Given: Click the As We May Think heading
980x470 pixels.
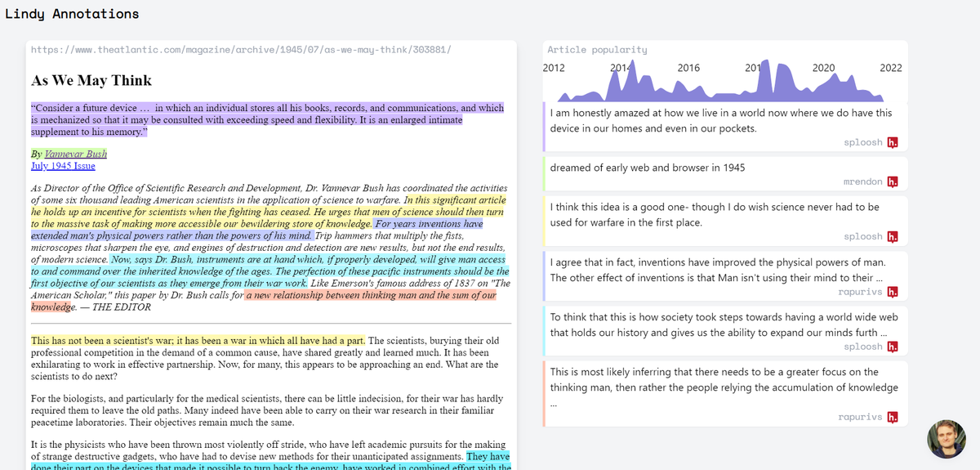Looking at the screenshot, I should coord(91,80).
